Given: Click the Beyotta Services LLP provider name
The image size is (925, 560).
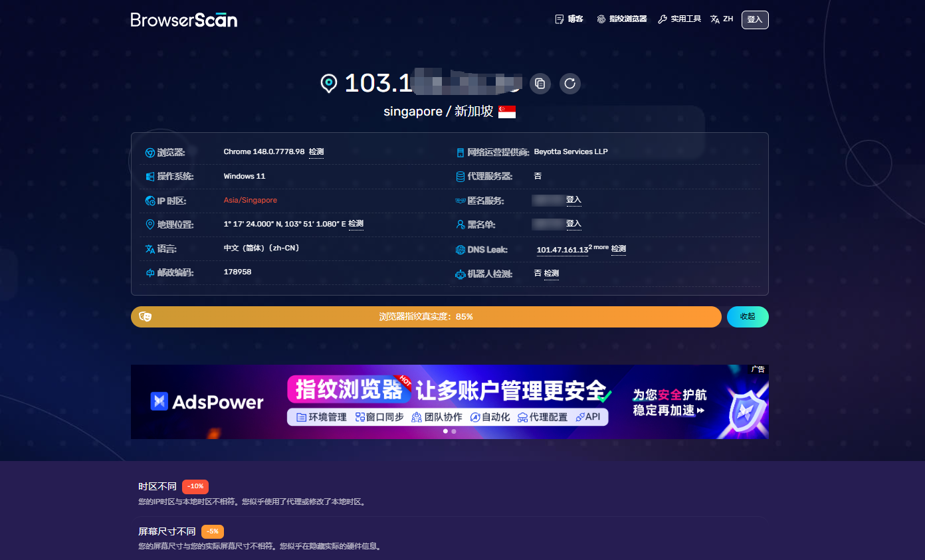Looking at the screenshot, I should 571,151.
